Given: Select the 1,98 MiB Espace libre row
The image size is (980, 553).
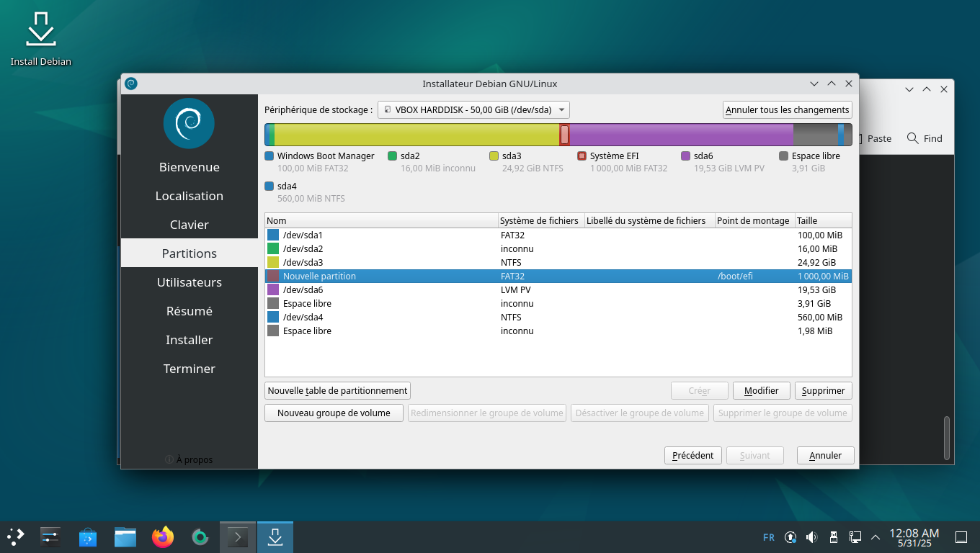Looking at the screenshot, I should [558, 331].
